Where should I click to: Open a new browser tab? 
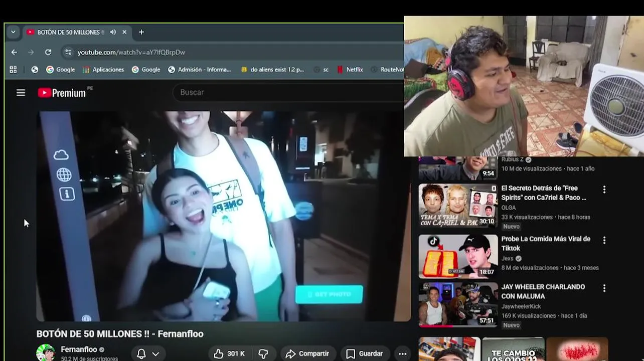pos(141,32)
